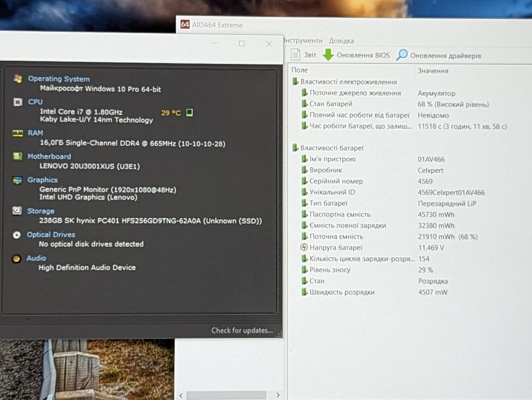
Task: Click the icon beside Тип батареї row
Action: click(x=304, y=203)
